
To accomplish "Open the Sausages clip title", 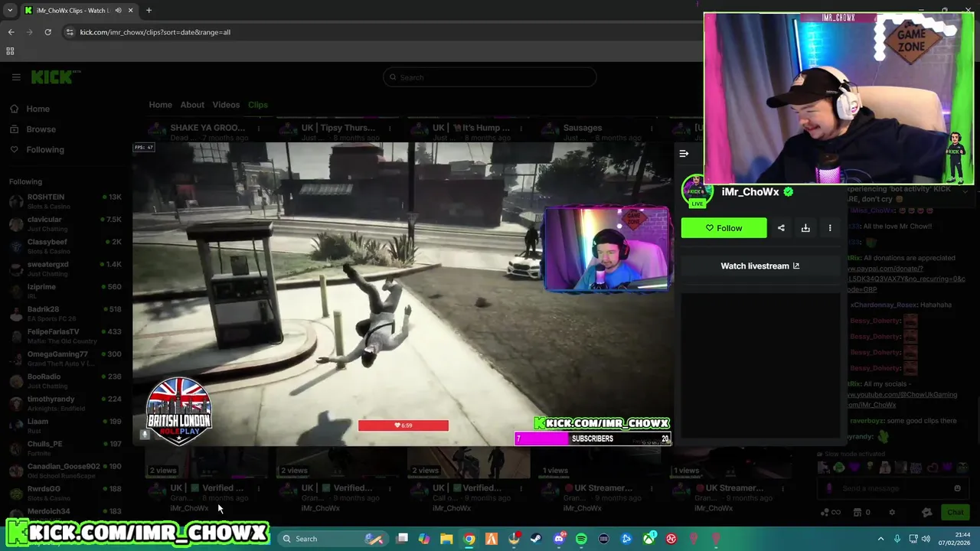I will click(x=583, y=128).
